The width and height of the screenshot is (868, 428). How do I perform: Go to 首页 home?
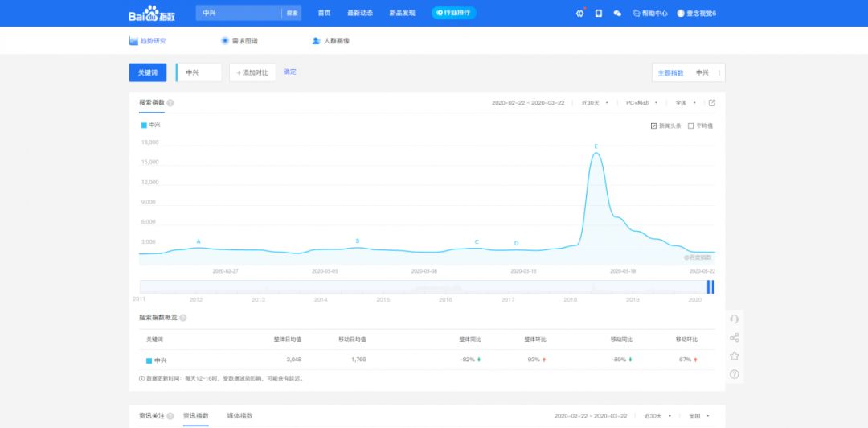324,14
